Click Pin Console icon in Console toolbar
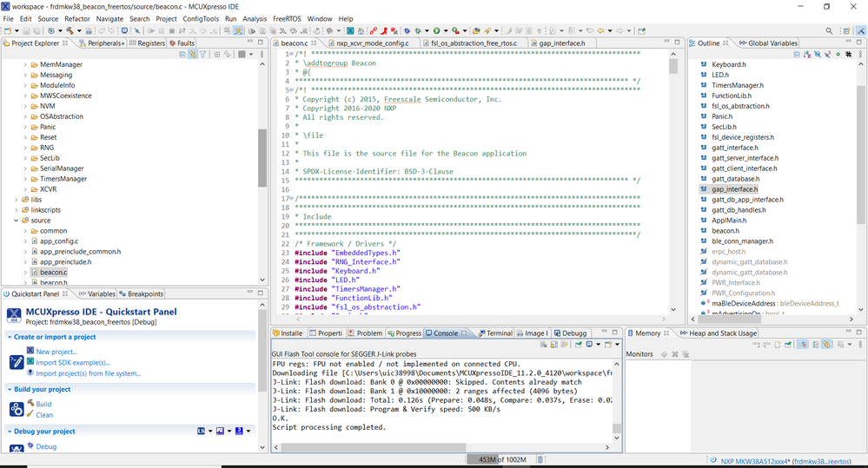This screenshot has height=468, width=868. (579, 344)
